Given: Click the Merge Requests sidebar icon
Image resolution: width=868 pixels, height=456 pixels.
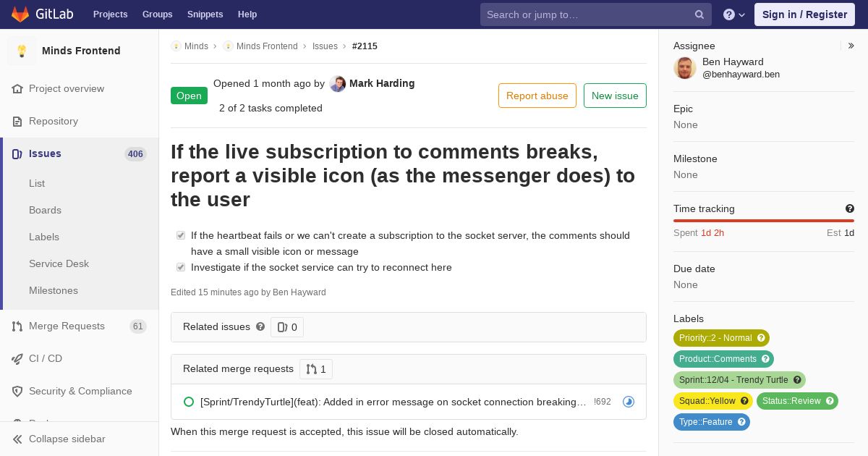Looking at the screenshot, I should coord(17,326).
